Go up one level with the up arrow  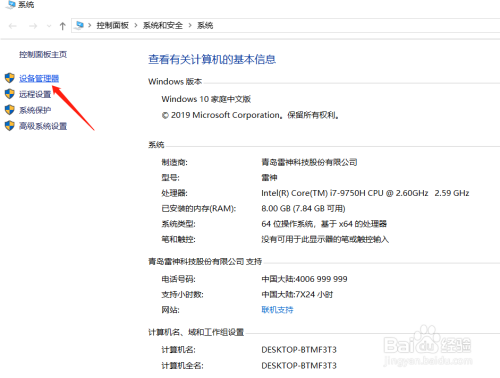(x=62, y=26)
